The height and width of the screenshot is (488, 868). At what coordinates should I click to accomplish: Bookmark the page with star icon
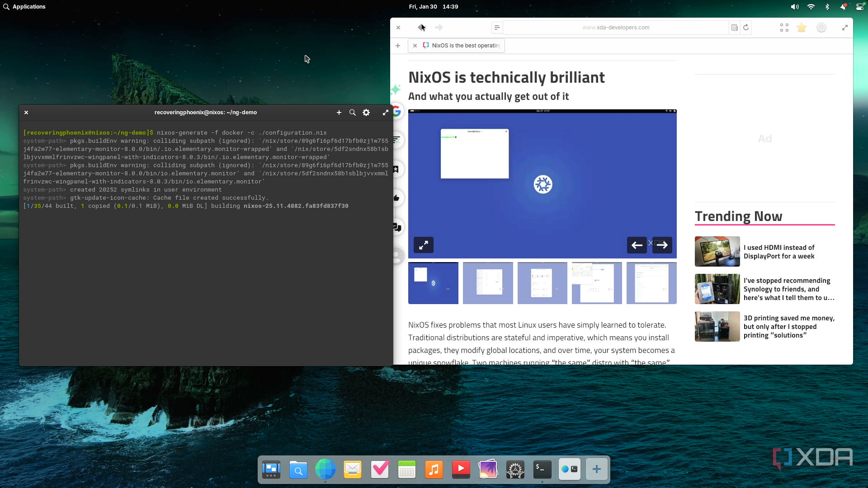pos(802,28)
